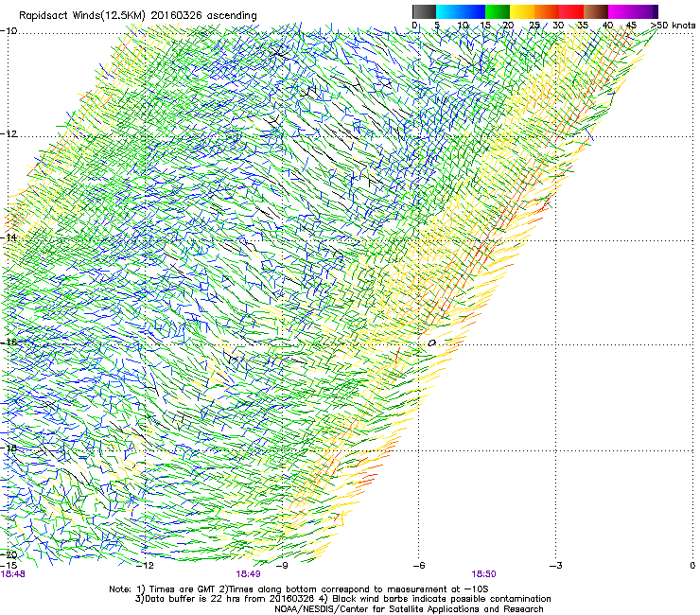Image resolution: width=700 pixels, height=615 pixels.
Task: Click the '-3' longitude axis label
Action: [x=556, y=566]
